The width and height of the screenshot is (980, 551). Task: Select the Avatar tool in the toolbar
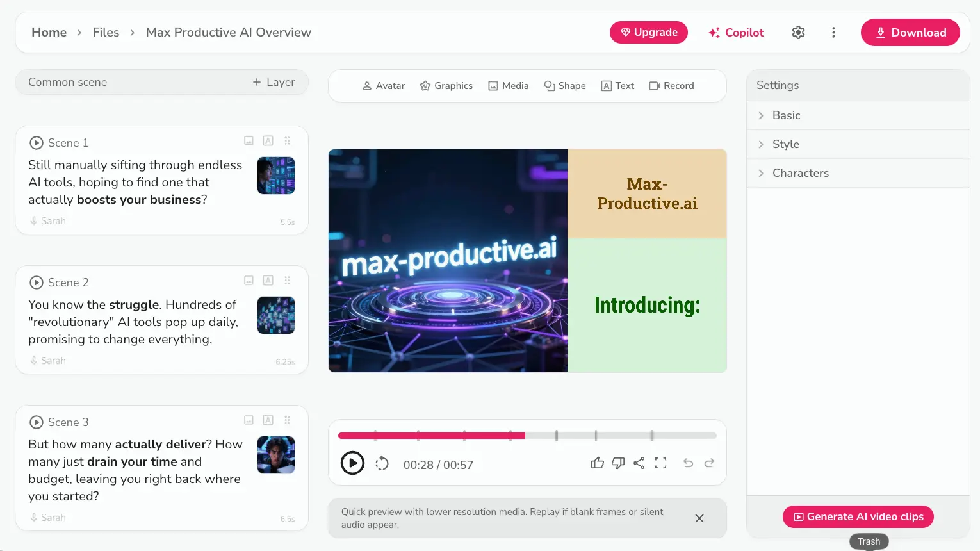point(384,85)
